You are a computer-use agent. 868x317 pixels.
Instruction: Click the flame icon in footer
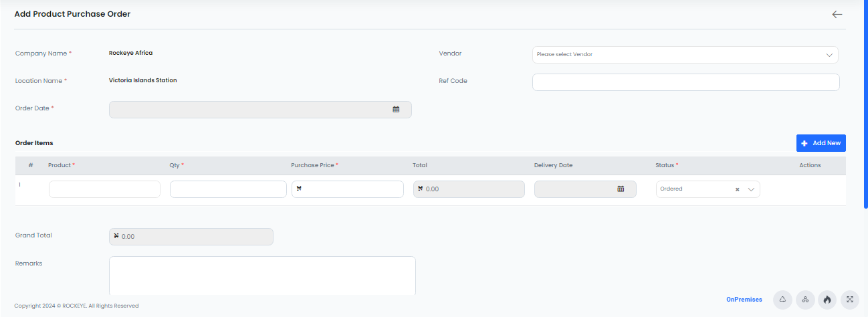[x=827, y=300]
